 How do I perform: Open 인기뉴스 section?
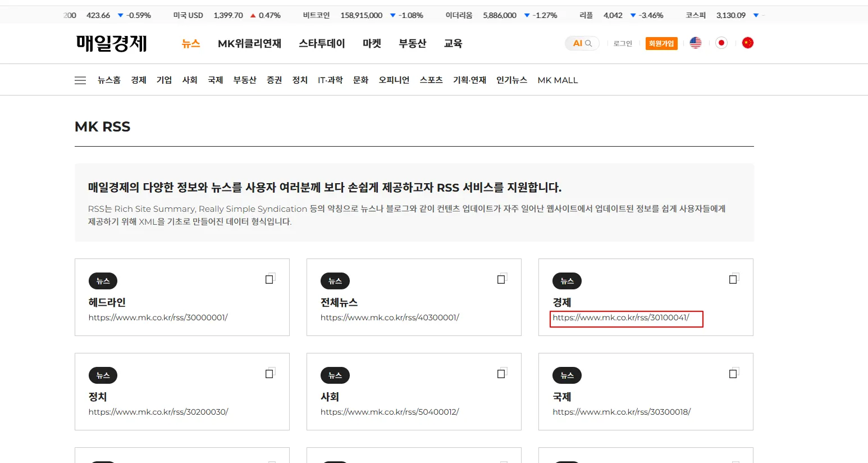tap(511, 80)
